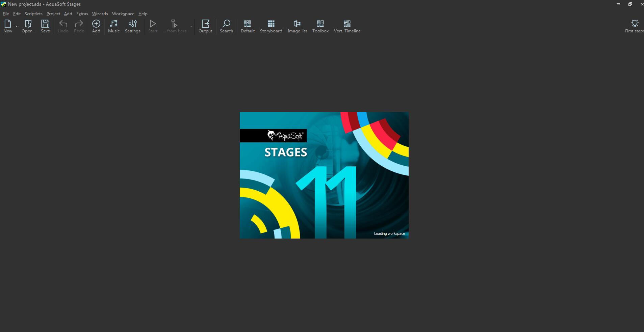Create a new project with the New icon

7,26
